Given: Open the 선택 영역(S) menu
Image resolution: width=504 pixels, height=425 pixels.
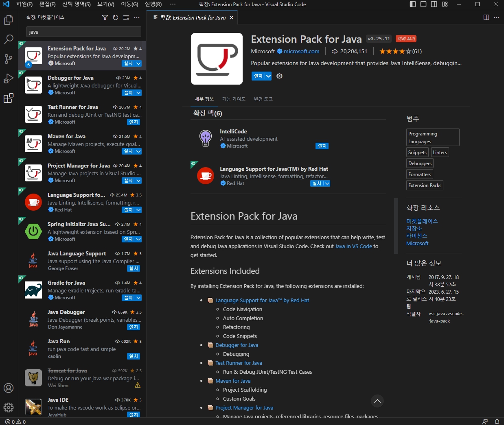Looking at the screenshot, I should click(x=77, y=4).
